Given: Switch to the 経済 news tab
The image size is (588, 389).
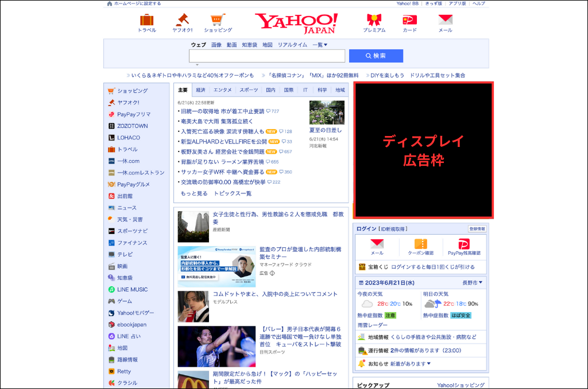Looking at the screenshot, I should click(x=200, y=90).
